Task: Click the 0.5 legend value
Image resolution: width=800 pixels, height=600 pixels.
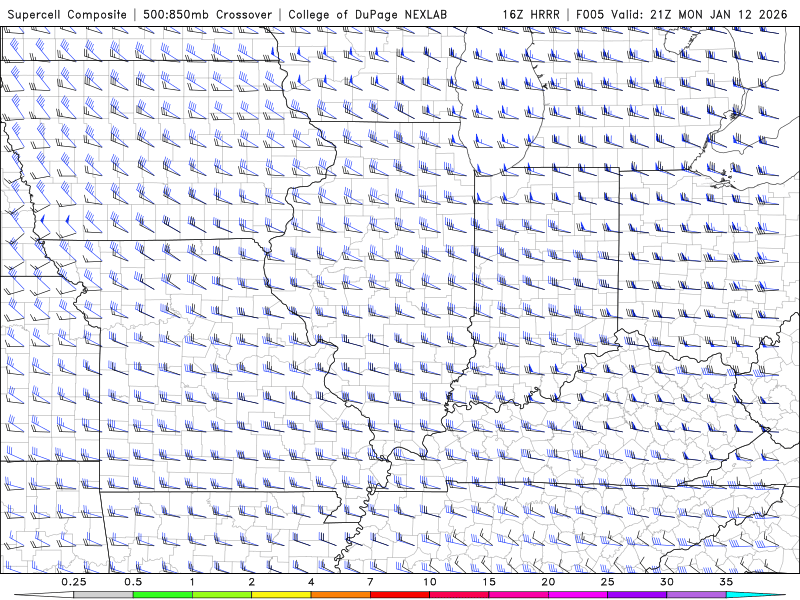Action: [x=133, y=582]
